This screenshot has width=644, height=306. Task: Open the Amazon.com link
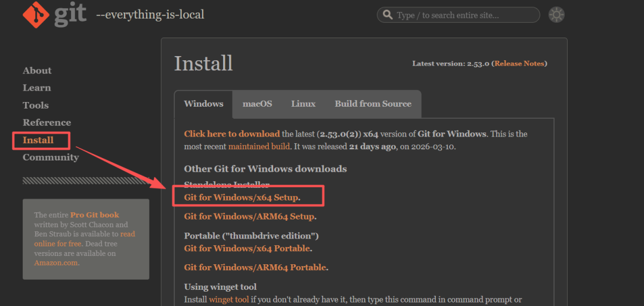tap(56, 263)
